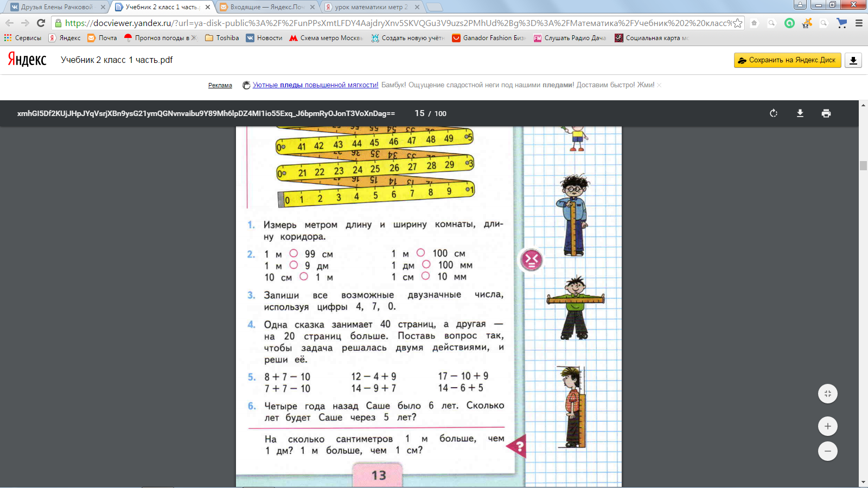Zoom out with the minus button

(x=828, y=451)
